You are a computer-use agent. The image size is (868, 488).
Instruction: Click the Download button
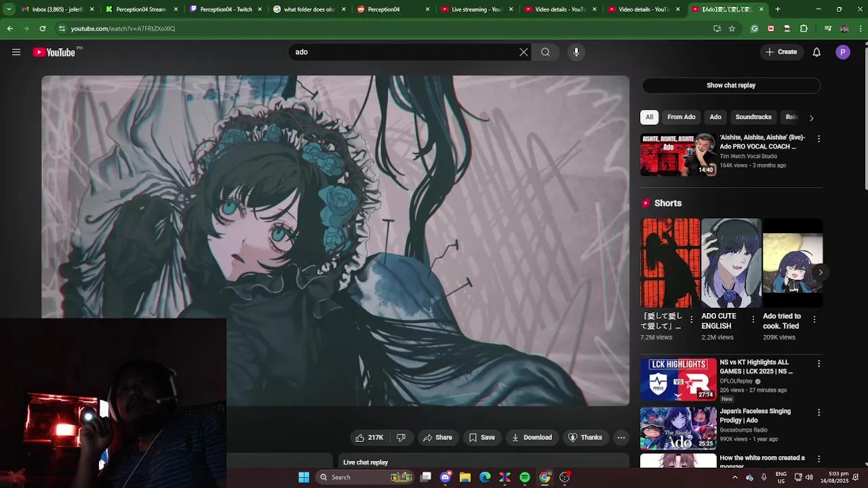532,438
